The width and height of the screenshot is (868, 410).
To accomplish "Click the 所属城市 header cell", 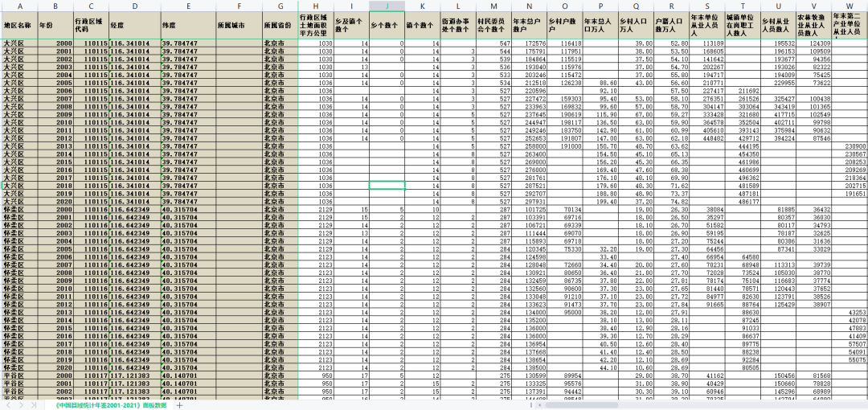I will (240, 25).
